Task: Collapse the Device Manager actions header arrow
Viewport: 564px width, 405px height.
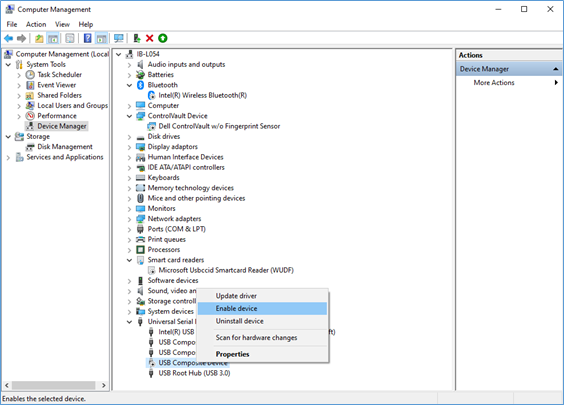Action: (x=556, y=69)
